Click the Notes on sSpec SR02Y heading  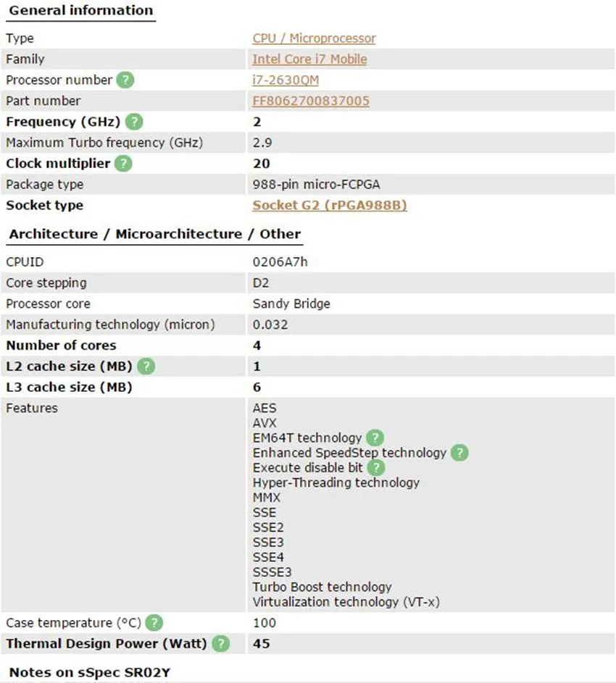pyautogui.click(x=90, y=673)
